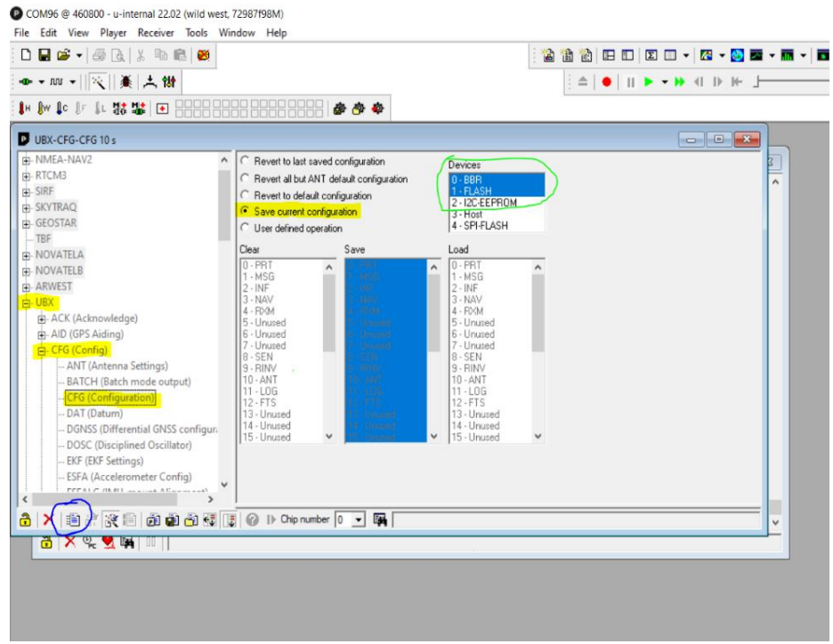Click the Save disk icon in the main toolbar
Viewport: 833px width, 644px height.
point(44,56)
